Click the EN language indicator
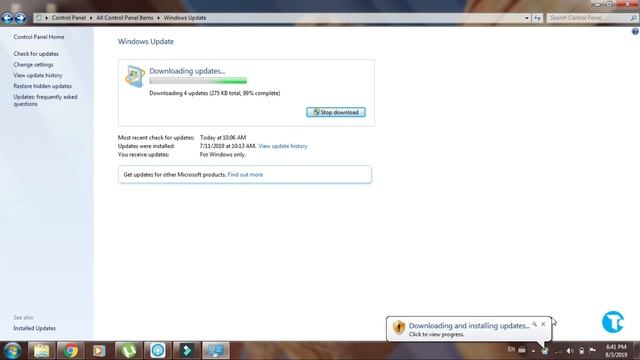 coord(511,350)
